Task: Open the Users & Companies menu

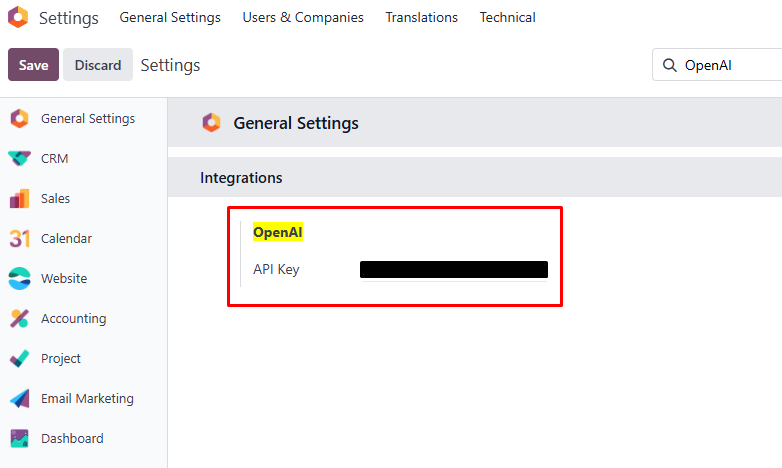Action: point(303,17)
